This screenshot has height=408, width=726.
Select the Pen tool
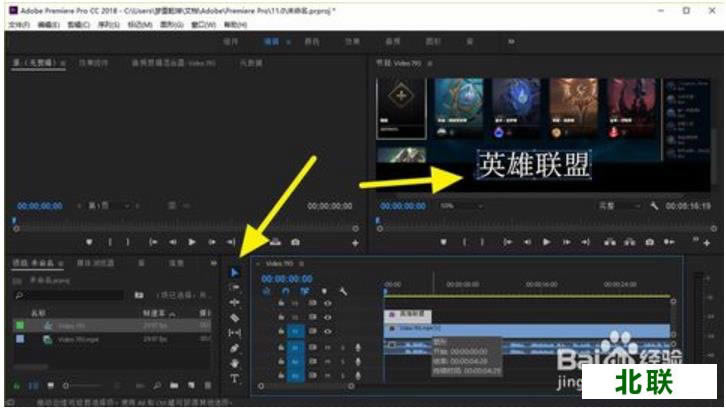pyautogui.click(x=235, y=348)
